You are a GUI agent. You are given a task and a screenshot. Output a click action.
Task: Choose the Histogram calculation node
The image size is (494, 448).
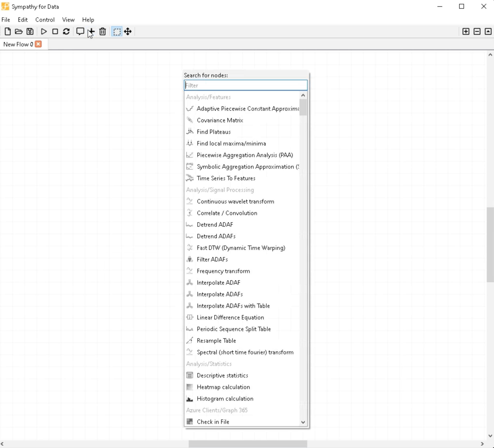coord(225,398)
